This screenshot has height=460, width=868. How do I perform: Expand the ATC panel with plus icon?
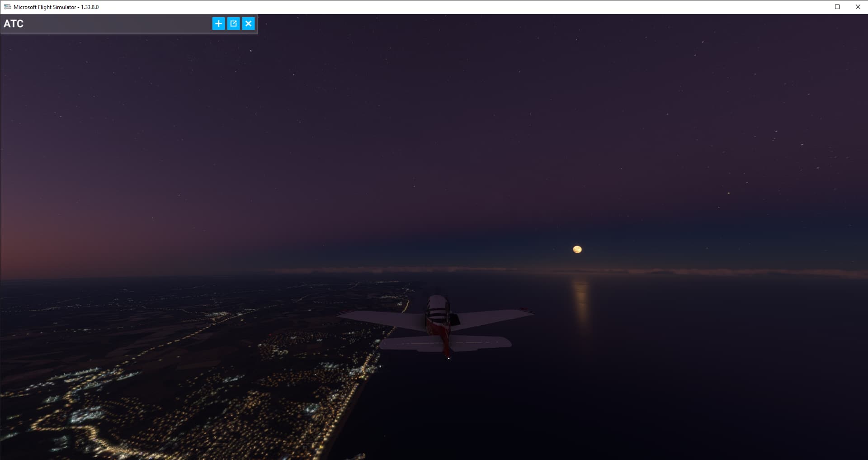pos(218,24)
